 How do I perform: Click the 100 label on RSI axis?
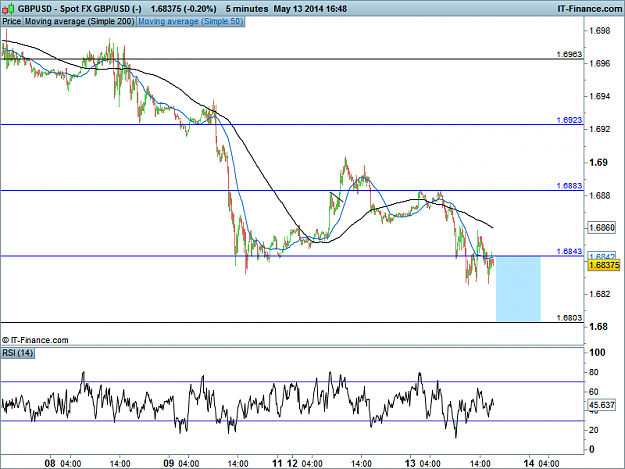coord(597,352)
